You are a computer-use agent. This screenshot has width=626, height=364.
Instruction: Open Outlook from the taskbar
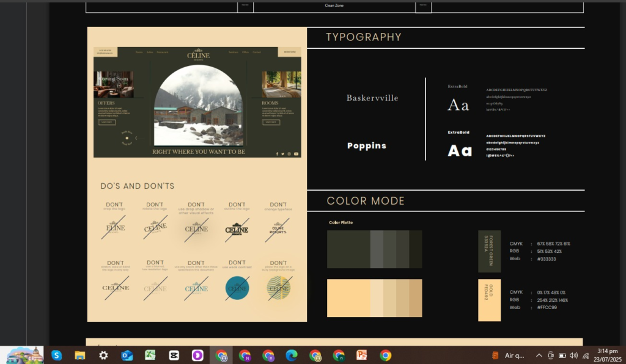point(127,355)
